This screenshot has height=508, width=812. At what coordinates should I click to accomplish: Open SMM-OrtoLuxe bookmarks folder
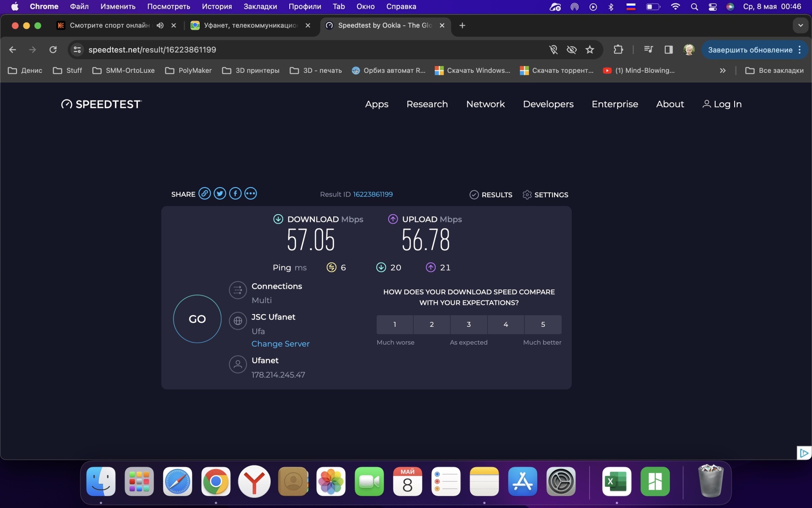pyautogui.click(x=123, y=71)
